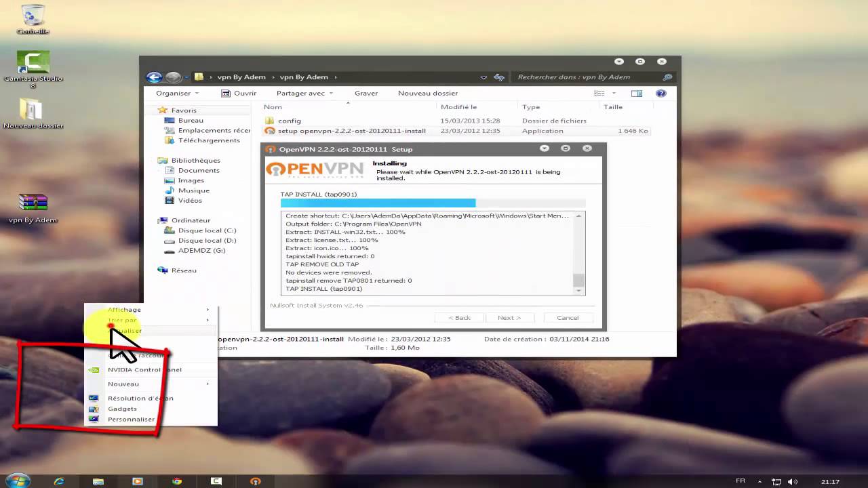Click the disabled Back button in setup
The width and height of the screenshot is (868, 488).
coord(459,317)
